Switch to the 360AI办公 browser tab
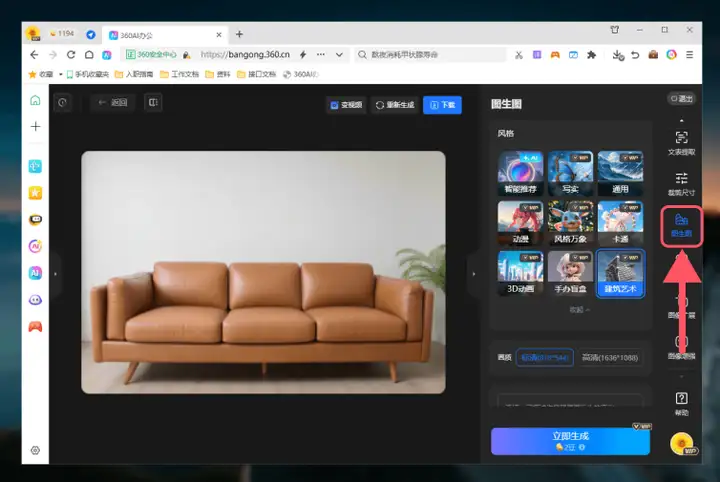This screenshot has width=720, height=482. point(165,35)
